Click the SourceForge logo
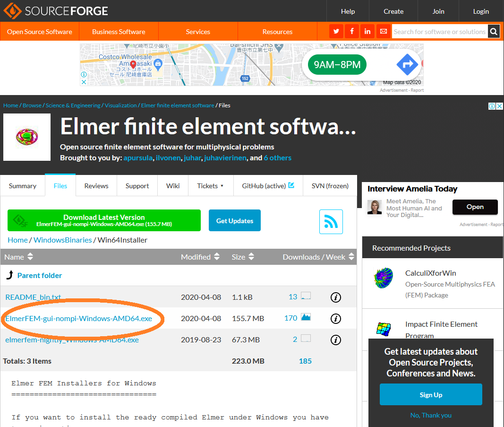Screen dimensions: 504x427 [56, 11]
